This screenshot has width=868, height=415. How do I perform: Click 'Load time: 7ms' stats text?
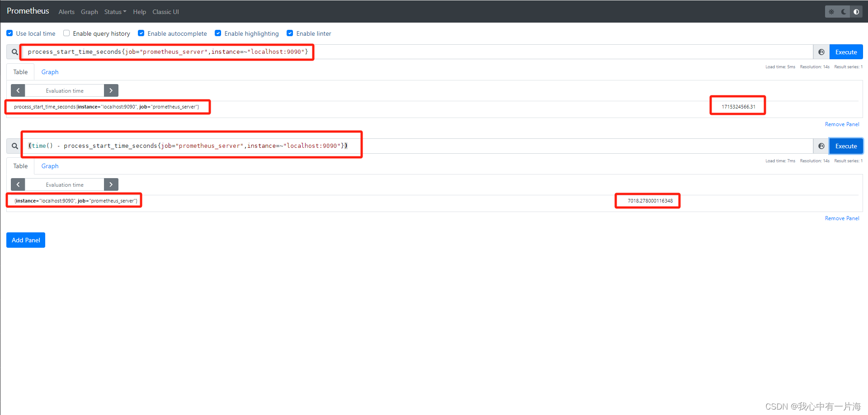tap(780, 161)
